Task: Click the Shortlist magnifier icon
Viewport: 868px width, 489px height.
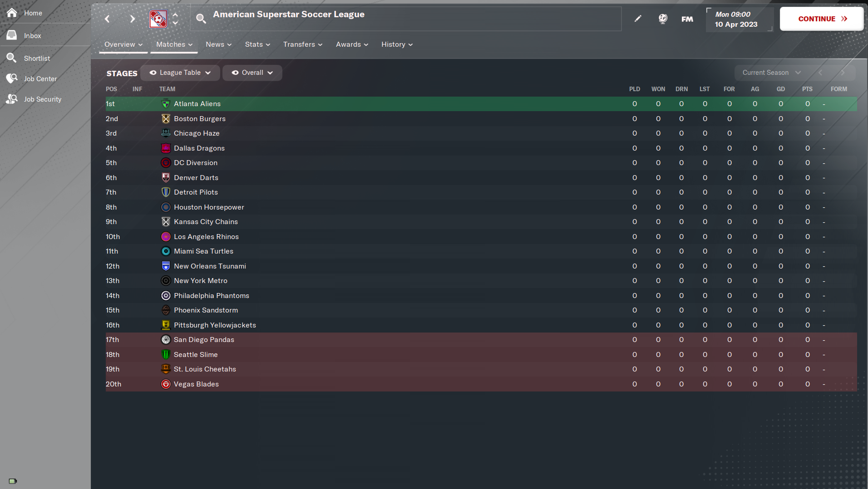Action: coord(12,58)
